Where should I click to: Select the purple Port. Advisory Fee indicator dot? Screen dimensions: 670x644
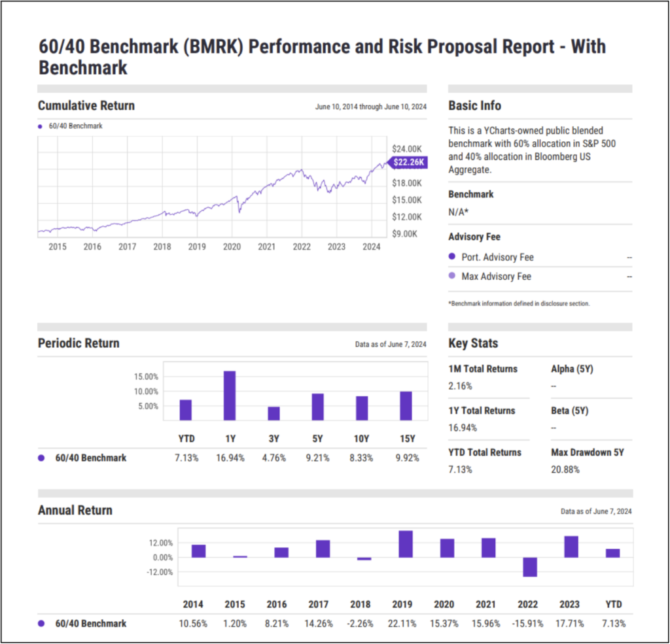[451, 256]
